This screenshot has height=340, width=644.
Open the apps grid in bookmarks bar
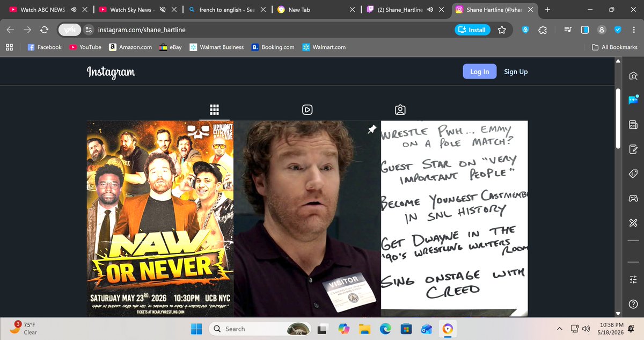pyautogui.click(x=10, y=47)
